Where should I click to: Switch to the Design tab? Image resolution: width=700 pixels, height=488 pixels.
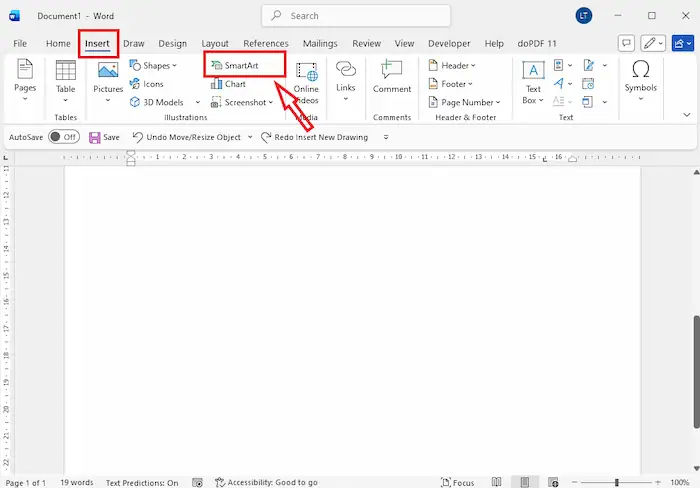(172, 44)
